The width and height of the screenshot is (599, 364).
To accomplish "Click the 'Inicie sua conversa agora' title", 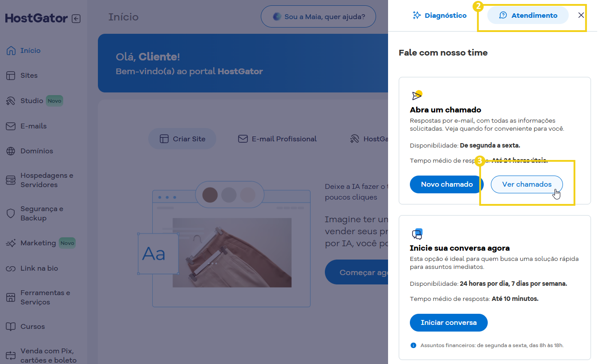I will point(460,248).
